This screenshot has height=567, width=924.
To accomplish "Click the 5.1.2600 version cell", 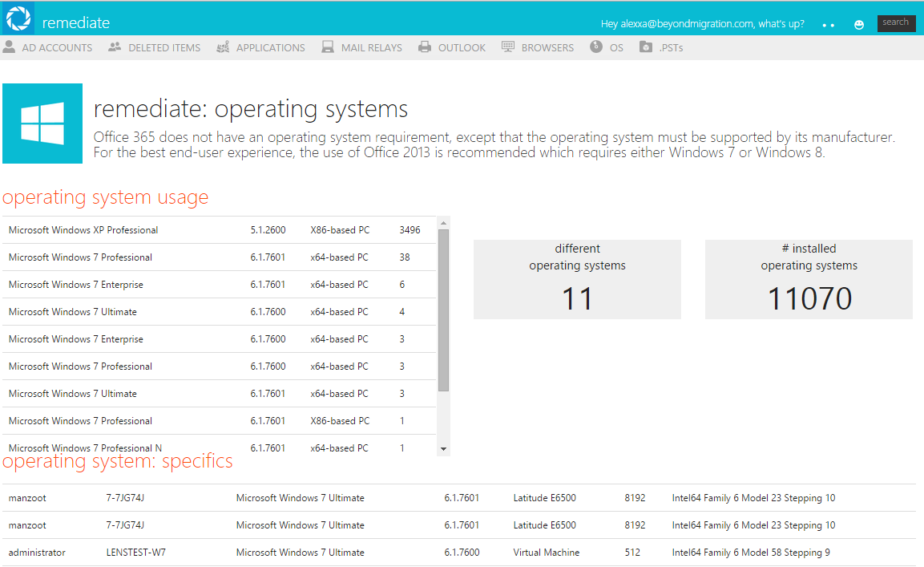I will (268, 230).
